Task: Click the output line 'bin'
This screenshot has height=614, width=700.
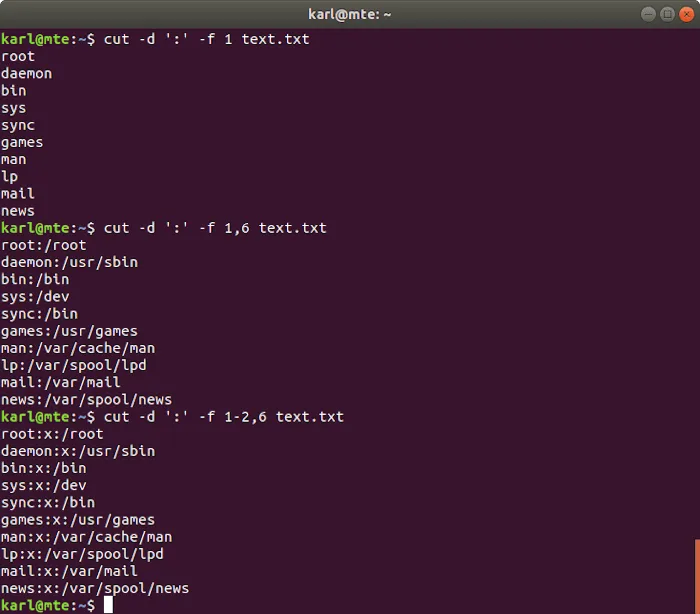Action: [13, 91]
